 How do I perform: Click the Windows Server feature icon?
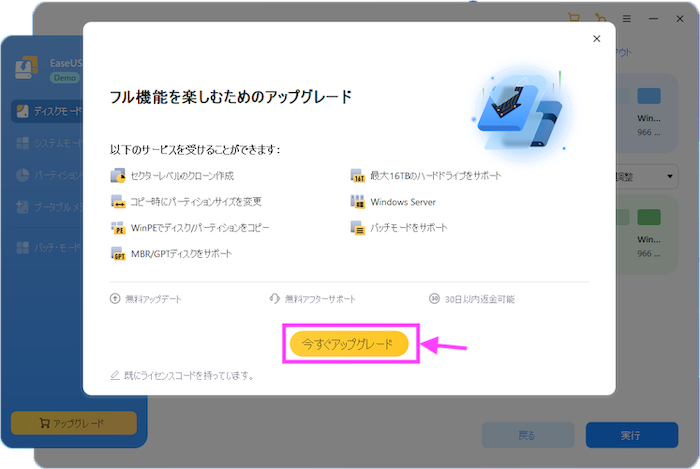tap(358, 201)
